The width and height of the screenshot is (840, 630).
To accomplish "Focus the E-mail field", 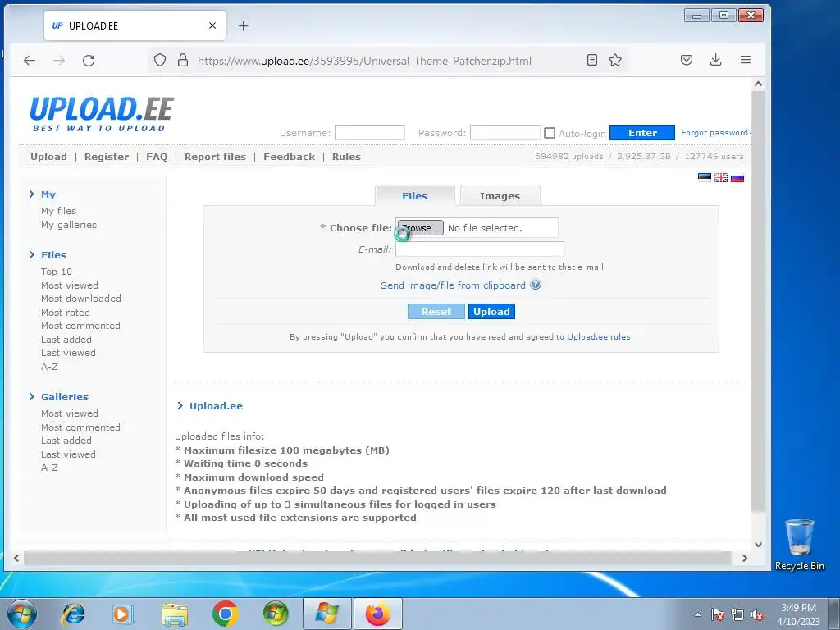I will pos(479,249).
